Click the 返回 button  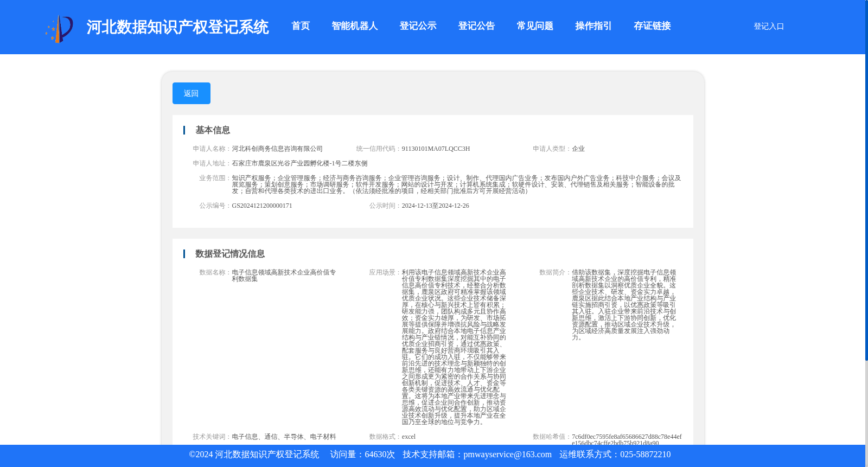click(192, 93)
